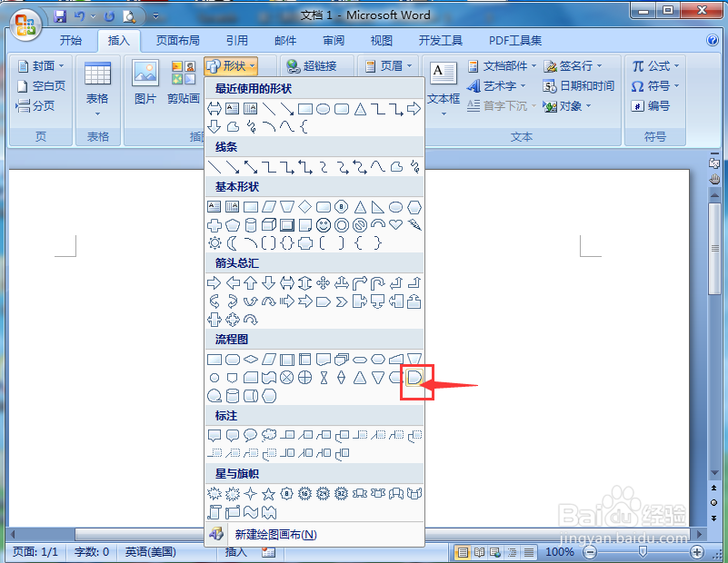Screen dimensions: 728x563
Task: Insert a Page Break (分页)
Action: click(x=35, y=106)
